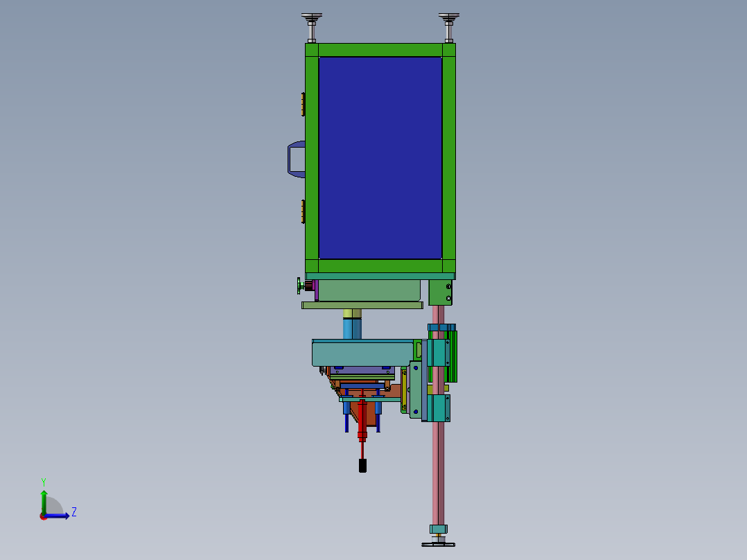Viewport: 747px width, 560px height.
Task: Select the green top frame bar of the cabinet
Action: pos(380,50)
